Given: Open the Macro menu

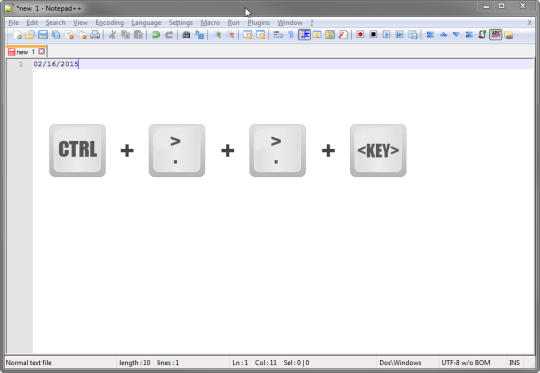Looking at the screenshot, I should click(210, 23).
